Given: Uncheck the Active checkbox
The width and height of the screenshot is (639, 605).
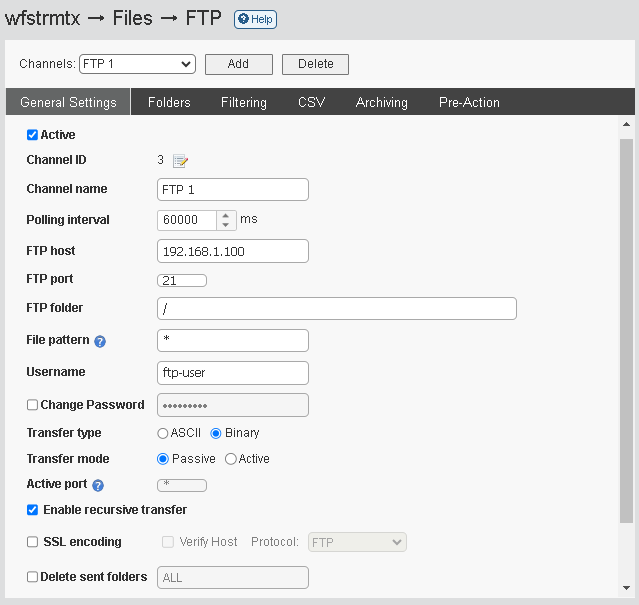Looking at the screenshot, I should point(32,135).
